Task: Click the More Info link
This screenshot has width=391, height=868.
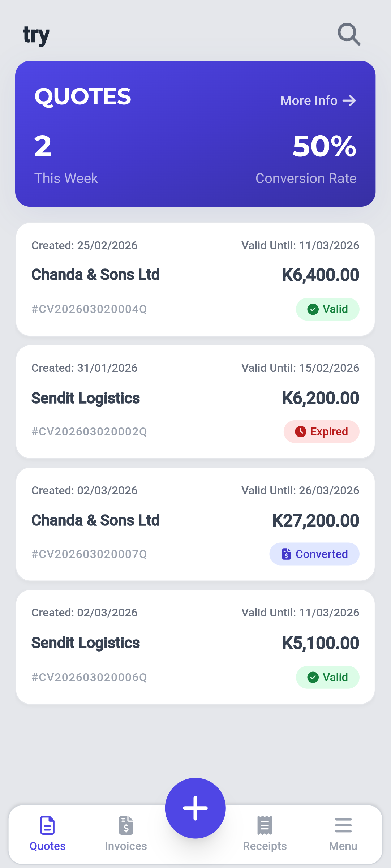Action: (309, 100)
